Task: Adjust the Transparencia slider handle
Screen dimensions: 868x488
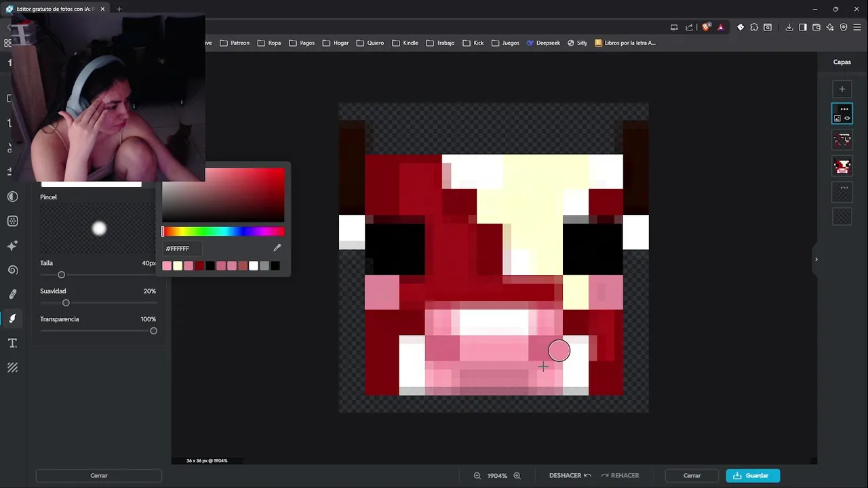Action: tap(153, 331)
